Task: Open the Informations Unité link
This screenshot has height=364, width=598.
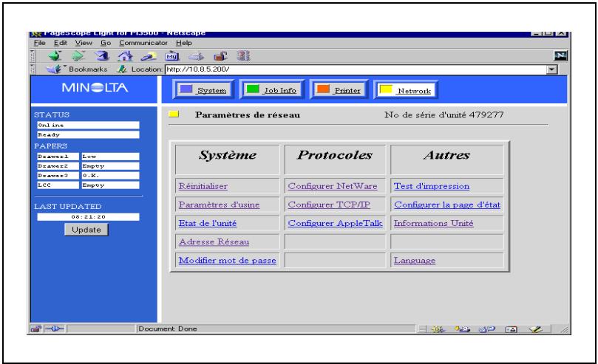Action: [x=434, y=223]
